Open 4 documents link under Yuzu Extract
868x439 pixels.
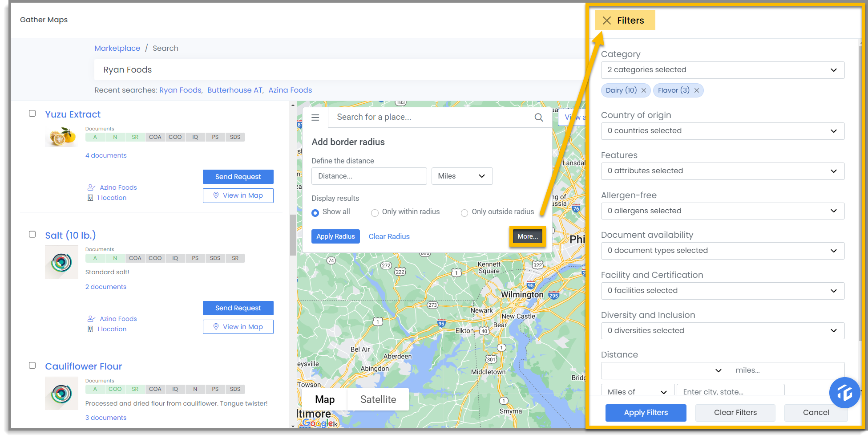(106, 155)
